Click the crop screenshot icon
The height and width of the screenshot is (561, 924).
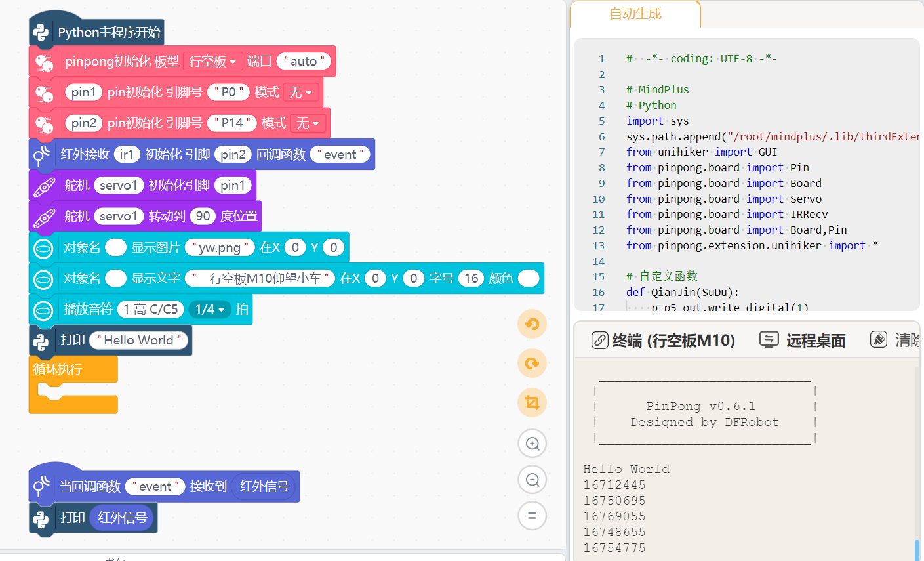click(x=532, y=402)
